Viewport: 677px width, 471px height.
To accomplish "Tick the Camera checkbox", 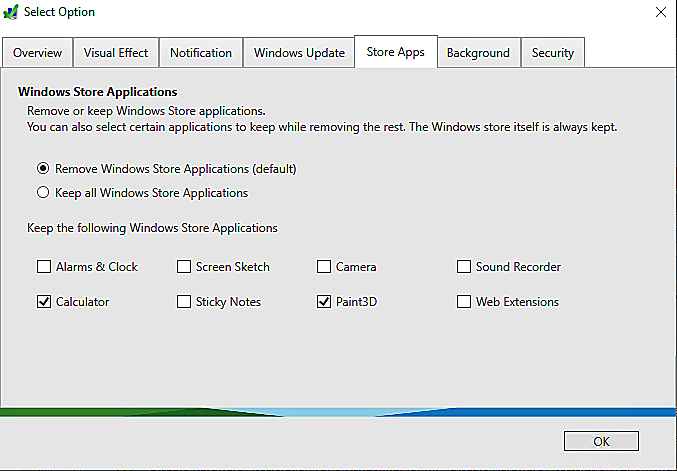I will [324, 266].
